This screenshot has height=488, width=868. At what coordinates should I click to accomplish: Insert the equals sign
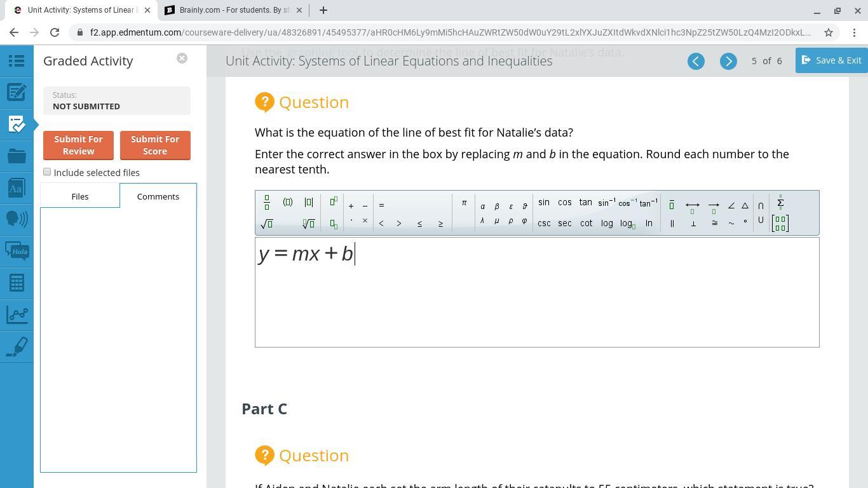tap(381, 205)
